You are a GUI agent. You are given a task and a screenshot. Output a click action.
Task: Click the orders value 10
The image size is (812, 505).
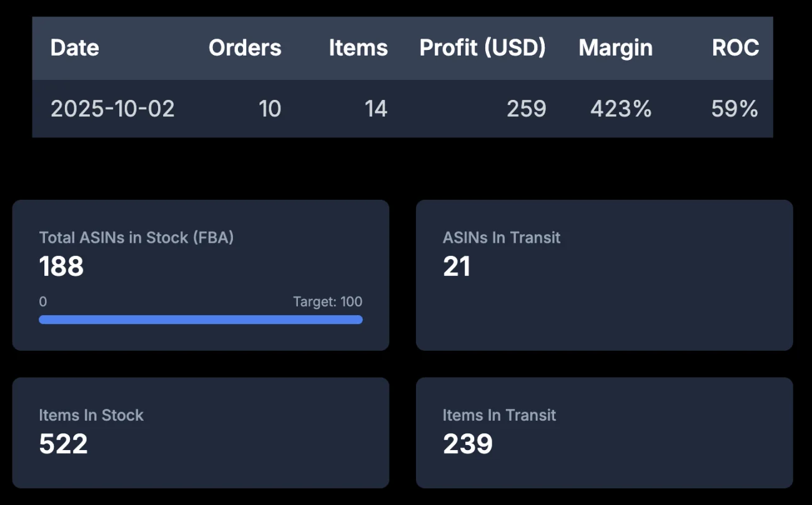tap(270, 109)
